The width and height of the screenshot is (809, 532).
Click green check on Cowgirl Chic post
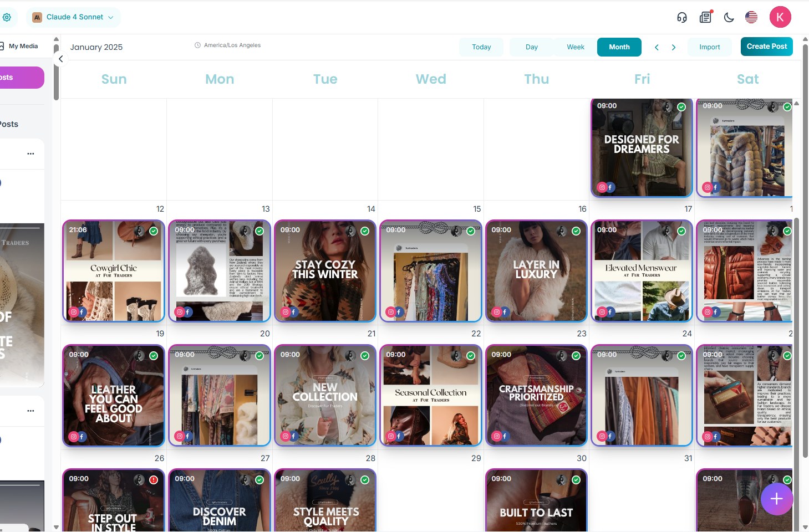[x=154, y=231]
